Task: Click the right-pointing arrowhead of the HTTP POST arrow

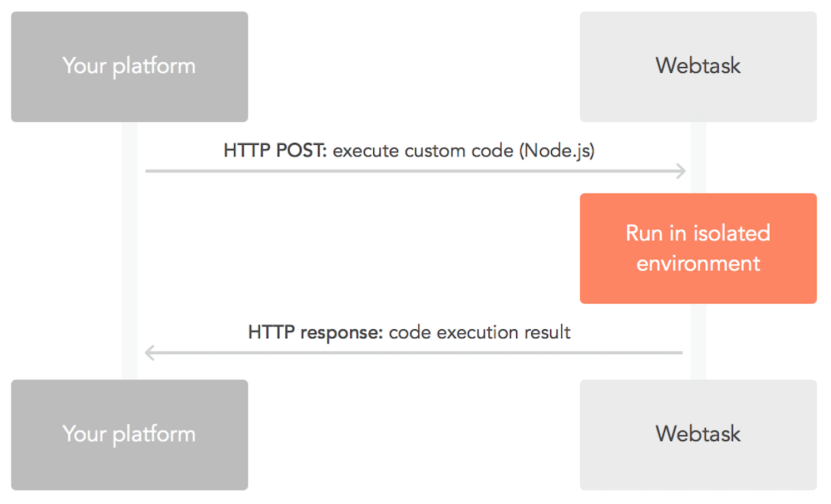Action: pos(681,171)
